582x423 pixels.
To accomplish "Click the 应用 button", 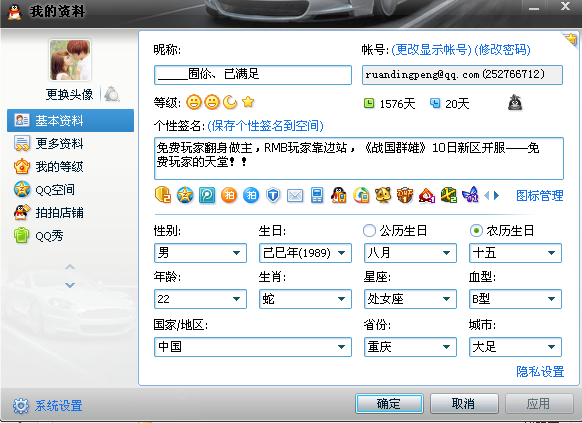I will (x=539, y=404).
